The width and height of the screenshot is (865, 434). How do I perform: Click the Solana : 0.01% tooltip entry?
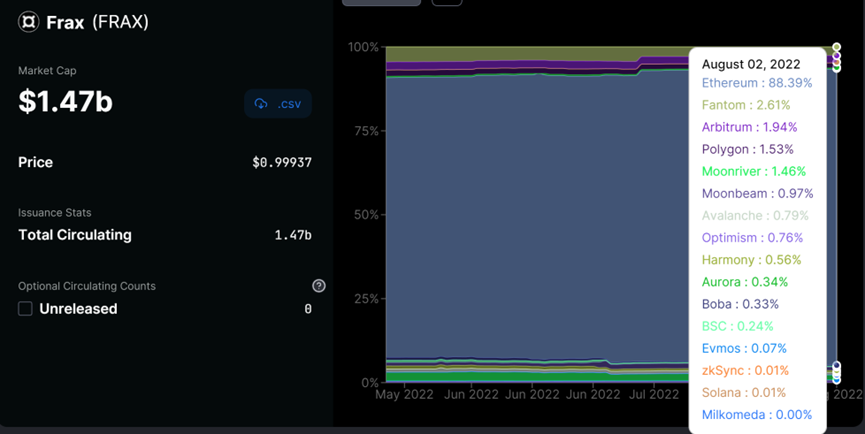(x=744, y=392)
